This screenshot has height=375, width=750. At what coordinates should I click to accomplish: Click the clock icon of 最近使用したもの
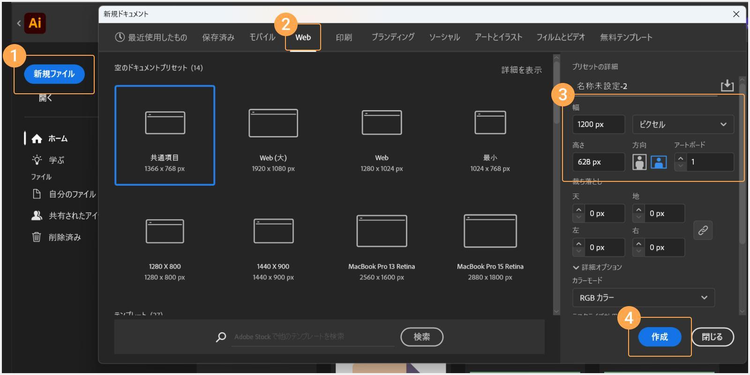point(120,37)
